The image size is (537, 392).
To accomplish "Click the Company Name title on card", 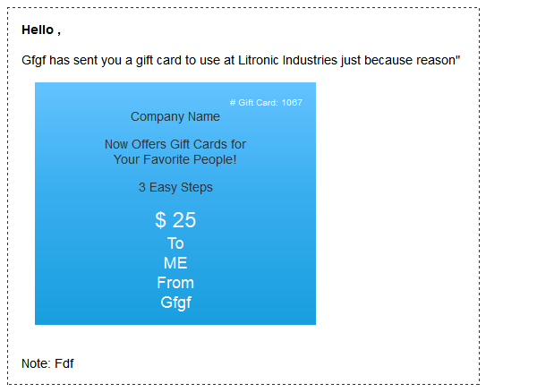I will (x=175, y=116).
